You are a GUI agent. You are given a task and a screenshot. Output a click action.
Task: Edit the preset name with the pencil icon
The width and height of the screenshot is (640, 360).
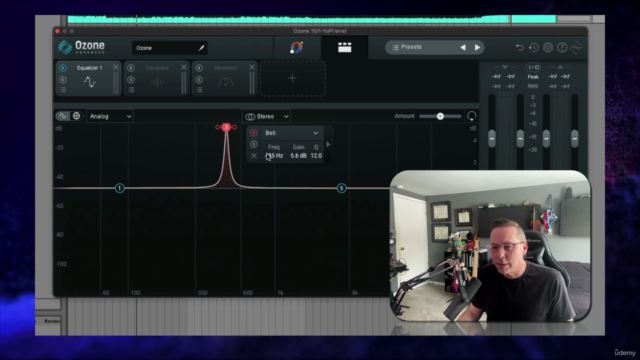click(x=201, y=48)
